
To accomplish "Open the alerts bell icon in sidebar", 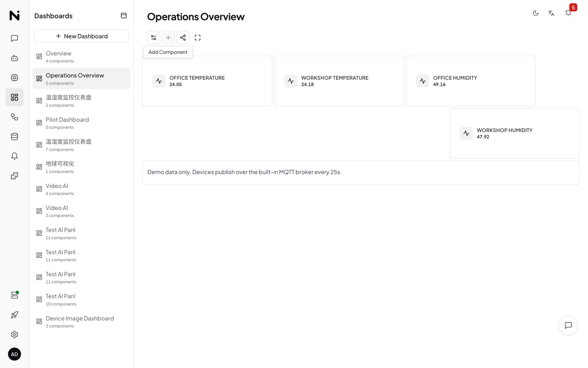I will 14,156.
